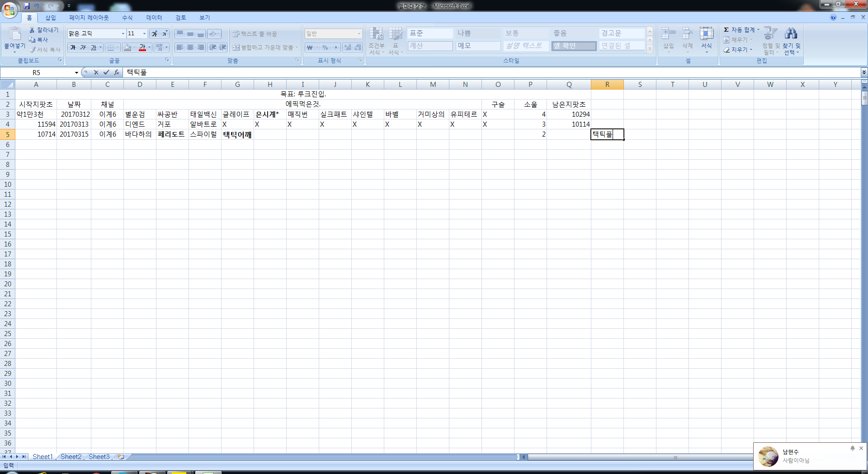The width and height of the screenshot is (868, 474).
Task: Confirm the entry with the checkmark icon
Action: coord(106,72)
